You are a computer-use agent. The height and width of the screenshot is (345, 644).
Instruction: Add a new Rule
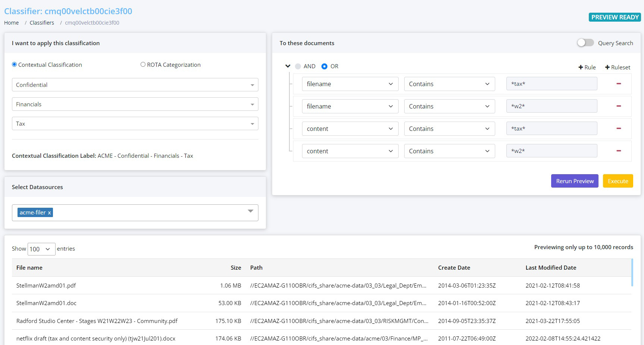pos(587,68)
